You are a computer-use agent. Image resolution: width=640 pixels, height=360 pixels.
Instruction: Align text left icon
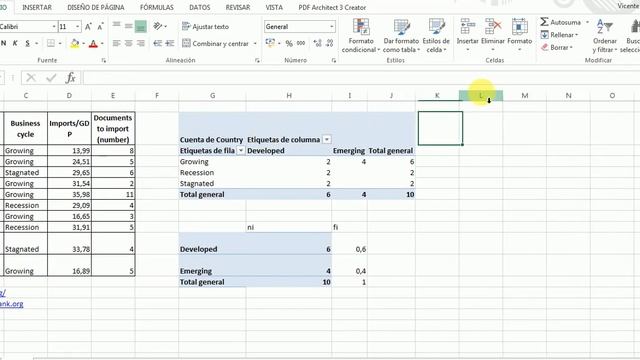116,43
